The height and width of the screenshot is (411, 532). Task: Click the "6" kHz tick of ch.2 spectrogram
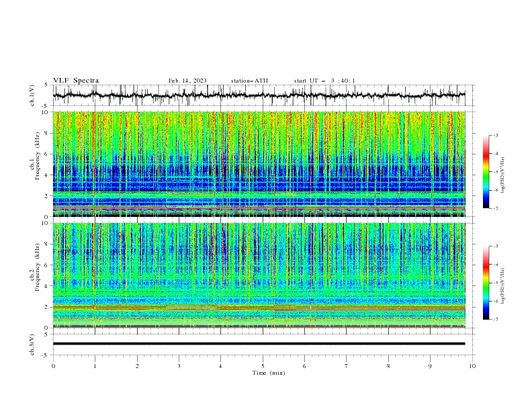click(x=48, y=265)
